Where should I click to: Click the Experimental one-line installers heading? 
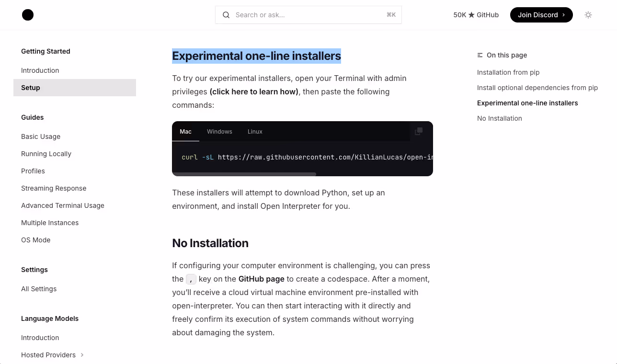[256, 56]
